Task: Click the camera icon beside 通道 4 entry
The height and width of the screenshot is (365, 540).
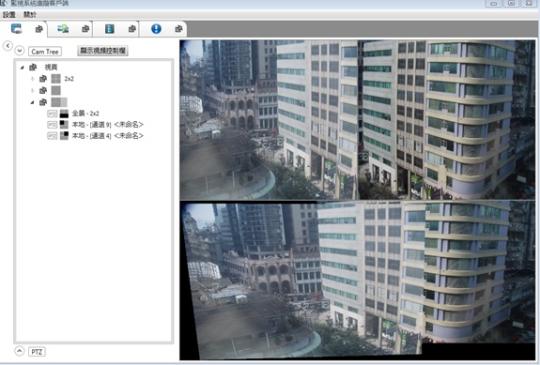Action: point(52,136)
